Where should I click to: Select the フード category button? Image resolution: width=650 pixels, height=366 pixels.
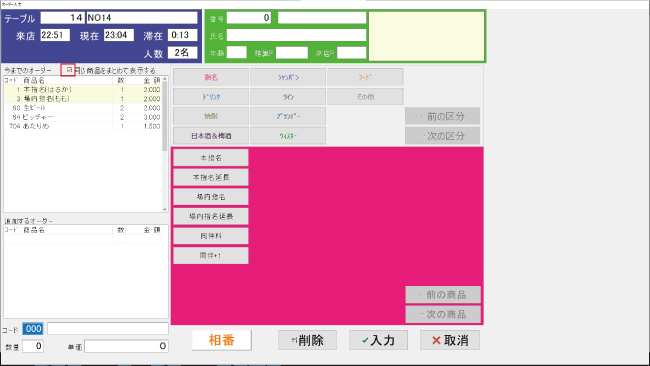[365, 77]
